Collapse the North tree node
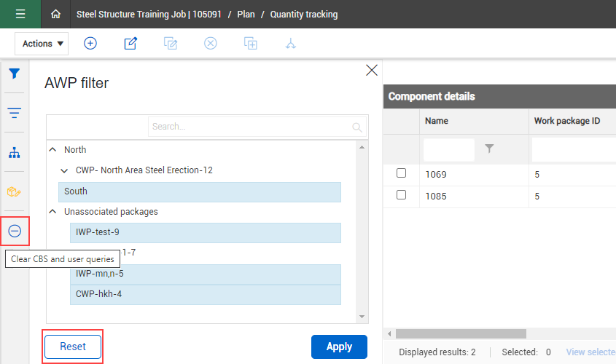The height and width of the screenshot is (364, 616). click(x=52, y=149)
